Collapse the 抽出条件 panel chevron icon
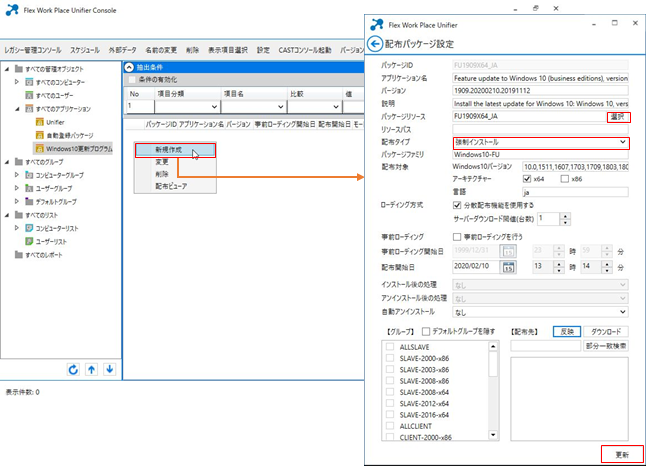Image resolution: width=646 pixels, height=466 pixels. pyautogui.click(x=129, y=67)
